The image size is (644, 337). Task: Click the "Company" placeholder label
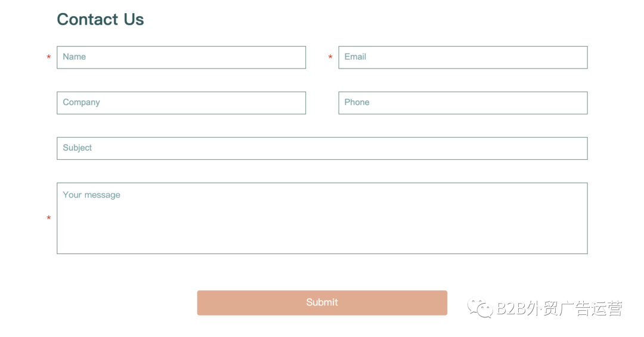(x=81, y=103)
